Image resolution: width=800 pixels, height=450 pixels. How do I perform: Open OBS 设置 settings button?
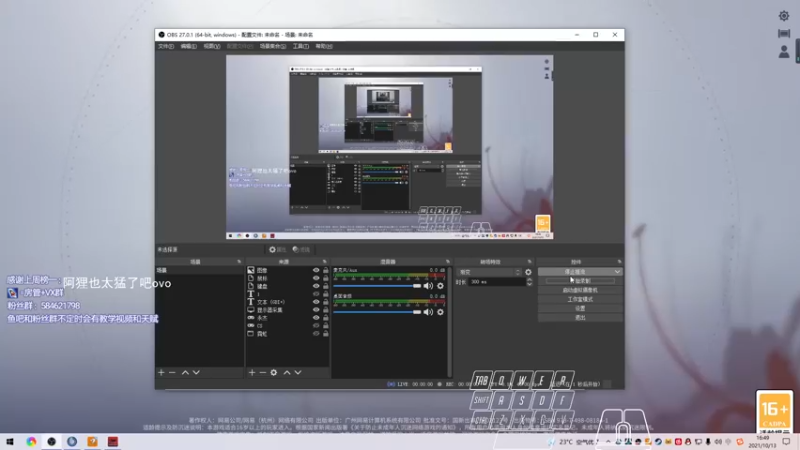click(580, 309)
